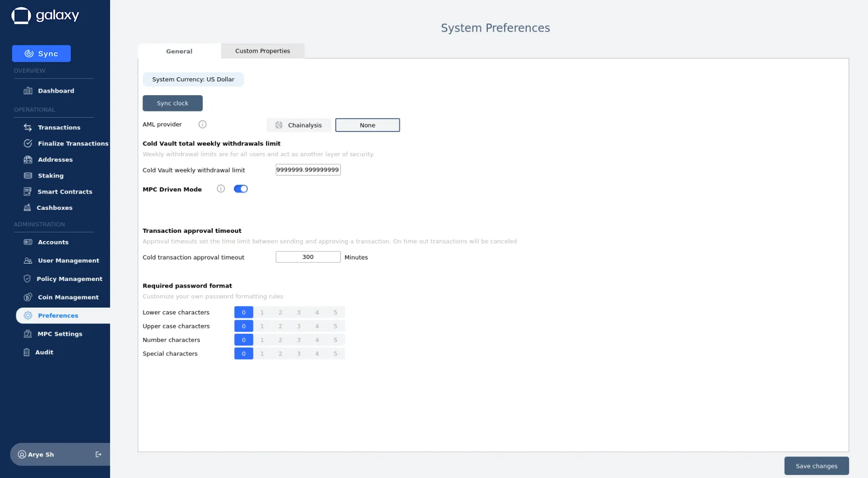
Task: Set lower case characters to 3
Action: pyautogui.click(x=299, y=312)
